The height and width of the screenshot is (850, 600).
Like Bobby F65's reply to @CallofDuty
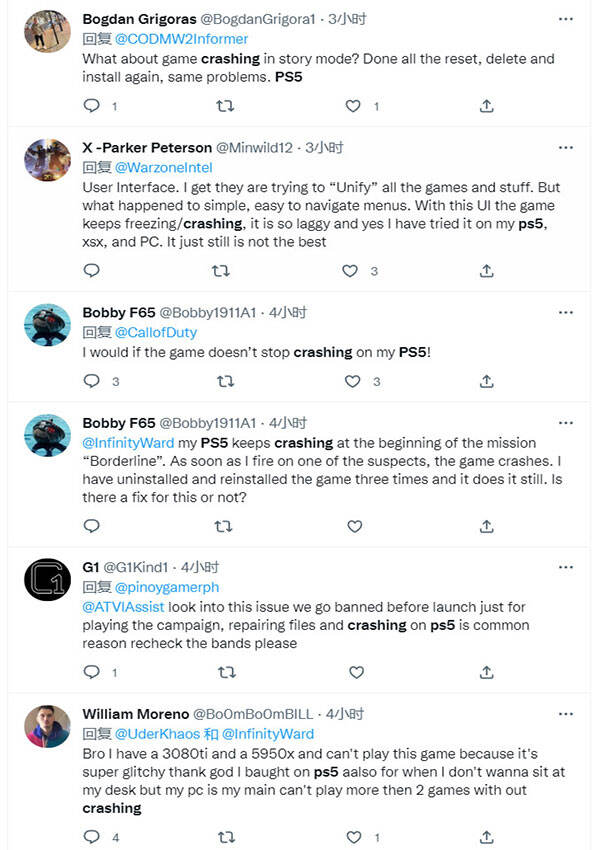pyautogui.click(x=350, y=381)
